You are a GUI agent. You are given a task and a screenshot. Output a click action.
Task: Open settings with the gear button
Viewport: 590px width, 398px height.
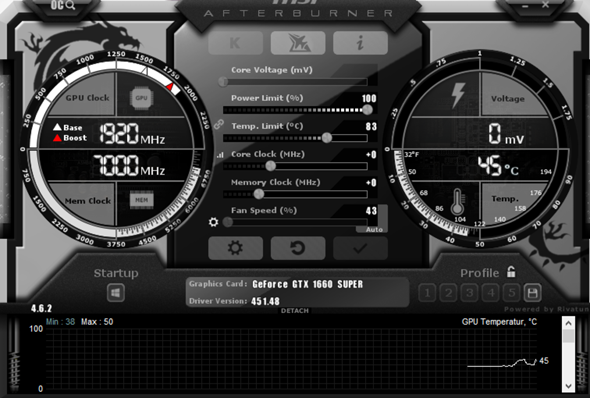236,248
